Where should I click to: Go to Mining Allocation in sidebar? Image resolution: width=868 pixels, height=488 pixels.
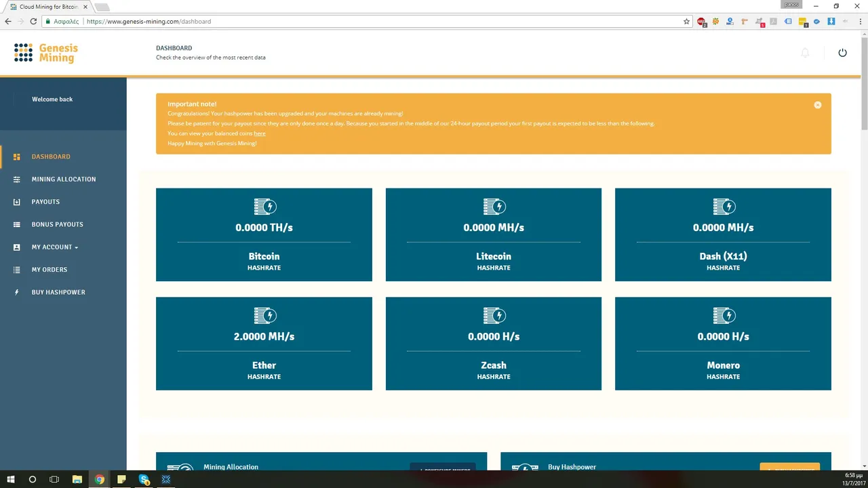pos(63,179)
